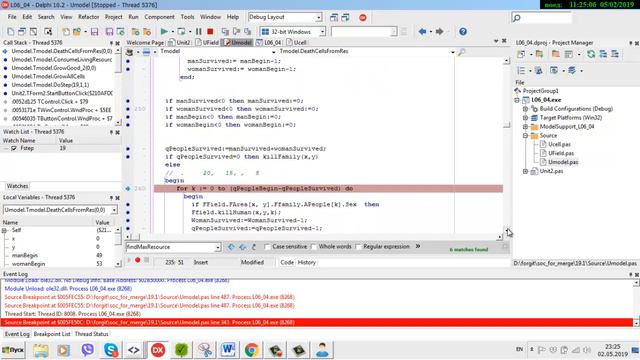640x360 pixels.
Task: Show more search options chevron
Action: pos(418,246)
